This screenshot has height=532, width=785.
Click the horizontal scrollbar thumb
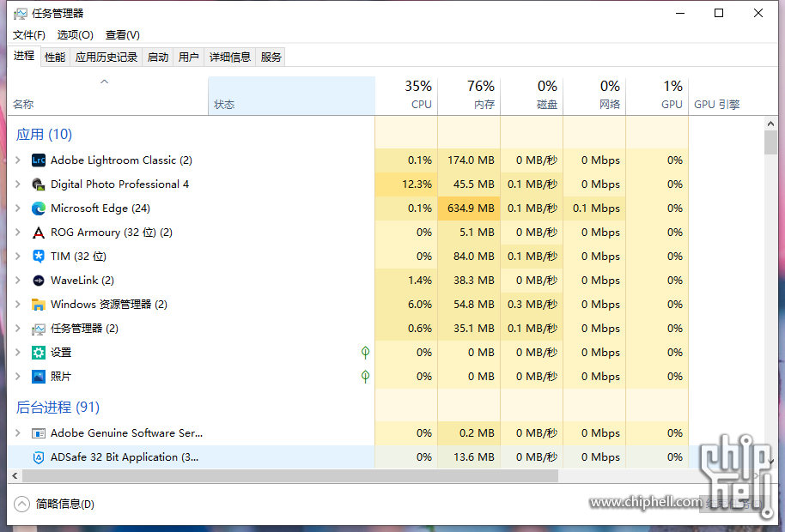pyautogui.click(x=290, y=476)
